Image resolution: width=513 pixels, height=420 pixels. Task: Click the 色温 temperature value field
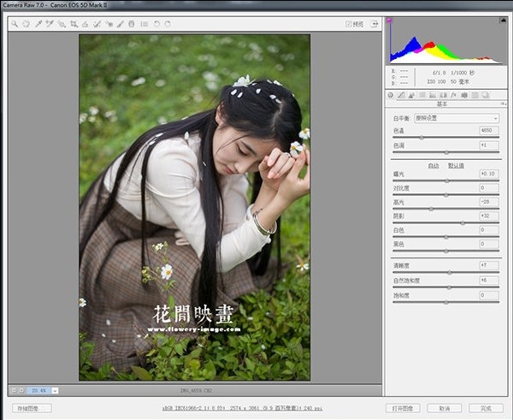tap(488, 131)
